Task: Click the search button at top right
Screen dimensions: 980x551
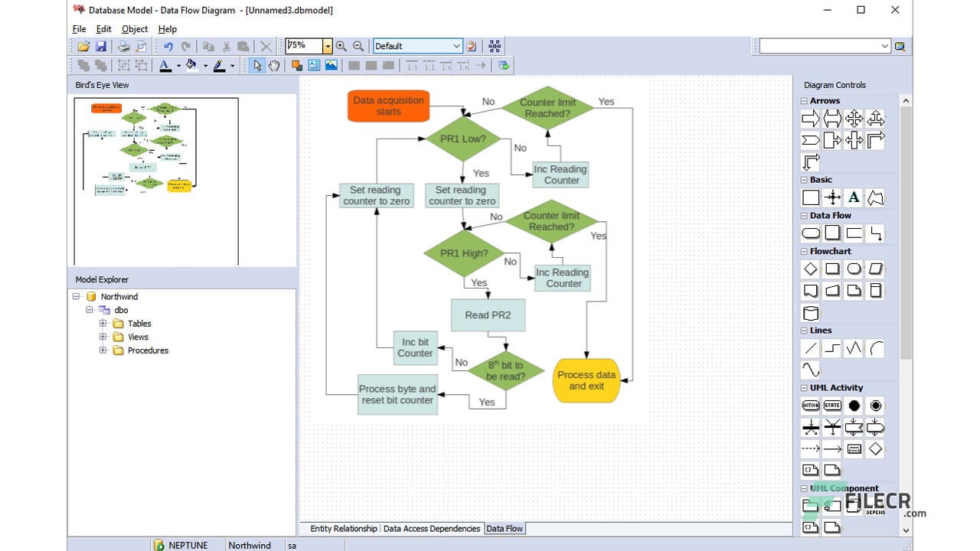Action: click(x=900, y=46)
